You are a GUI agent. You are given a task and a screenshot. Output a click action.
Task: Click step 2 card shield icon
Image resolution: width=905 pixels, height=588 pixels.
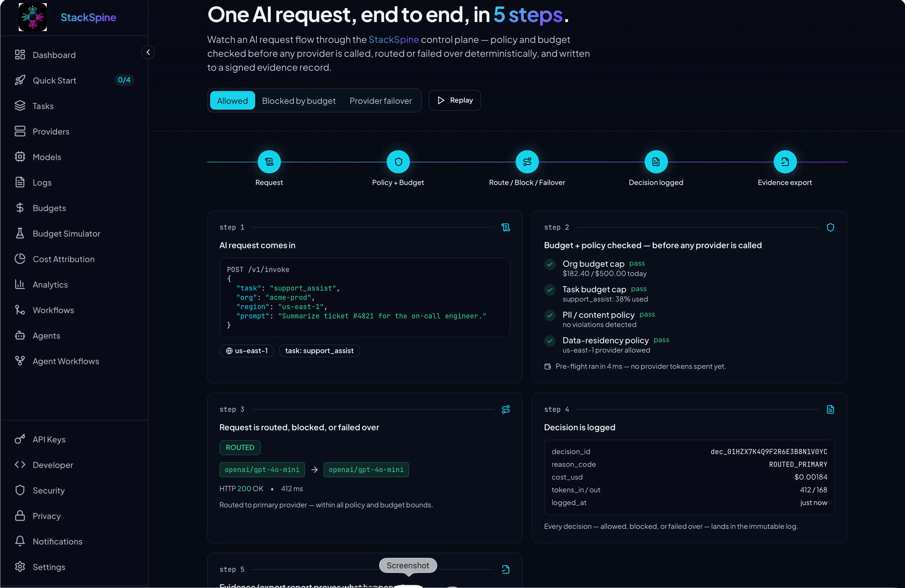point(831,227)
